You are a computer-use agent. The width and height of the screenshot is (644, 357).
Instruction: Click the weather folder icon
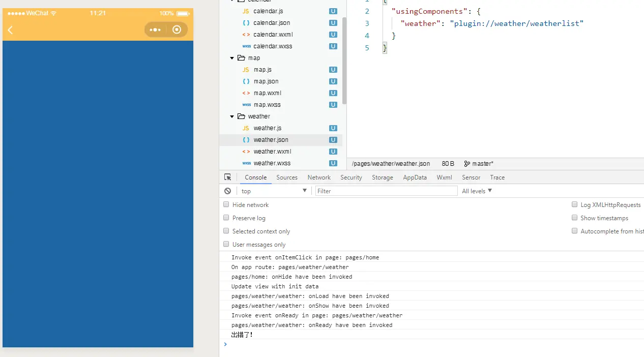click(x=241, y=116)
